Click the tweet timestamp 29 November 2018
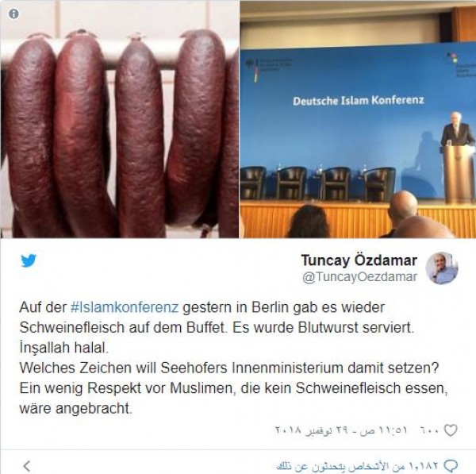Image resolution: width=476 pixels, height=474 pixels. click(340, 430)
